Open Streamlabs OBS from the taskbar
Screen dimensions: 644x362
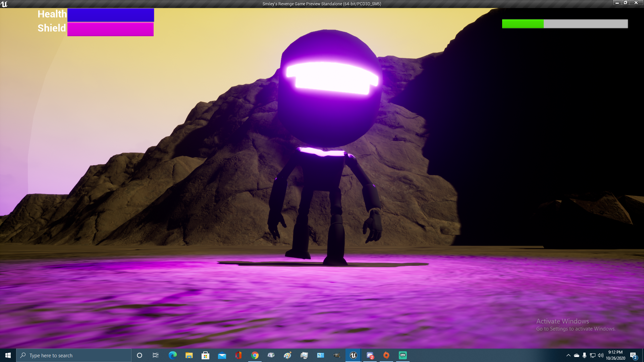click(402, 355)
